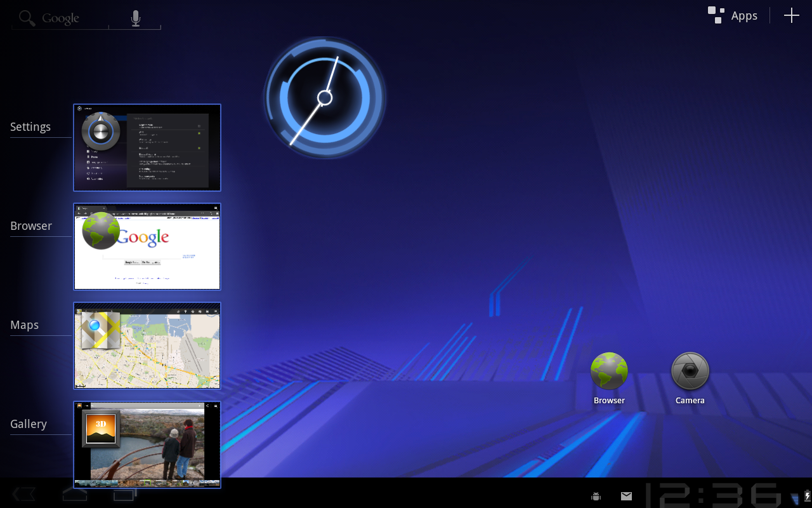This screenshot has width=812, height=508.
Task: Select the Maps label in recent apps
Action: click(25, 325)
